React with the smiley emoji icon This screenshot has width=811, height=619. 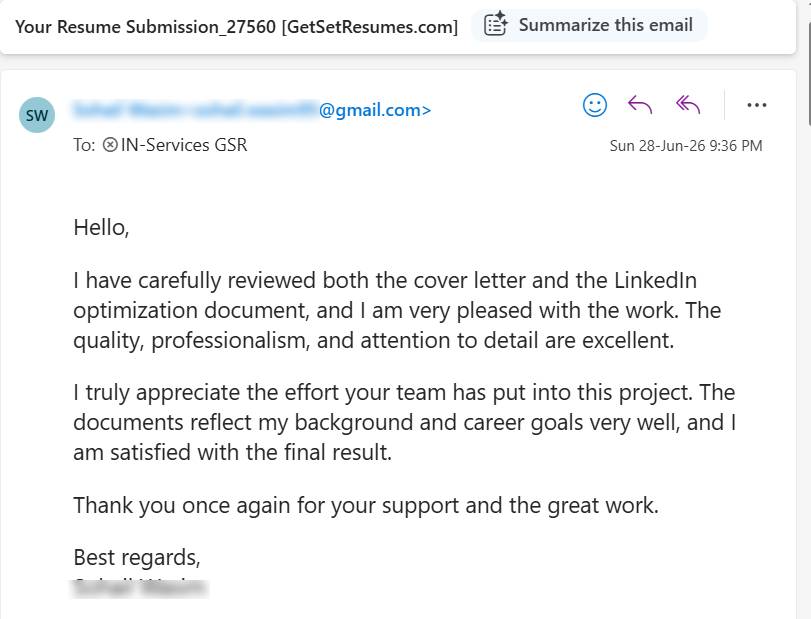point(595,105)
